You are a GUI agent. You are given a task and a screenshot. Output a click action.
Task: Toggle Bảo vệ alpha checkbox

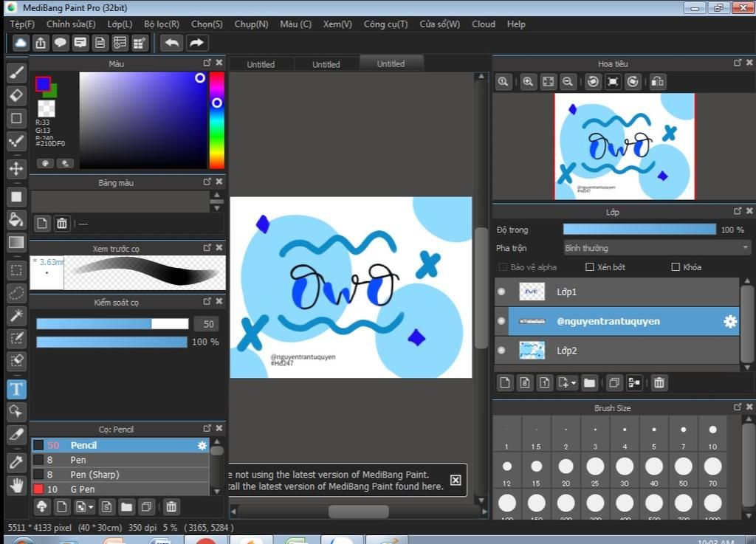[503, 267]
